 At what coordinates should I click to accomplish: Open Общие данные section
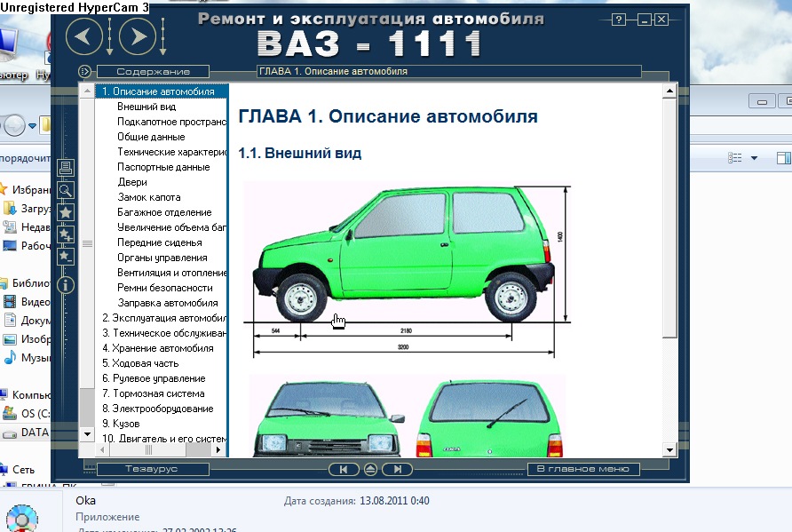point(151,137)
